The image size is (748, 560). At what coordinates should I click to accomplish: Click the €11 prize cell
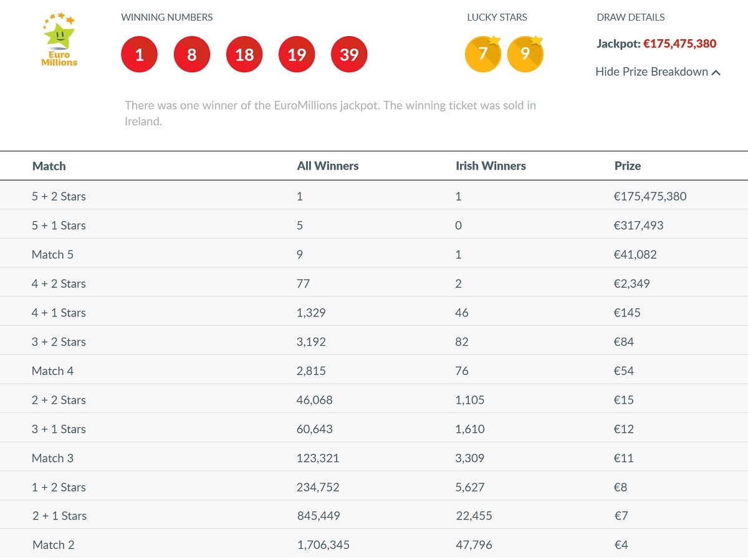coord(624,458)
